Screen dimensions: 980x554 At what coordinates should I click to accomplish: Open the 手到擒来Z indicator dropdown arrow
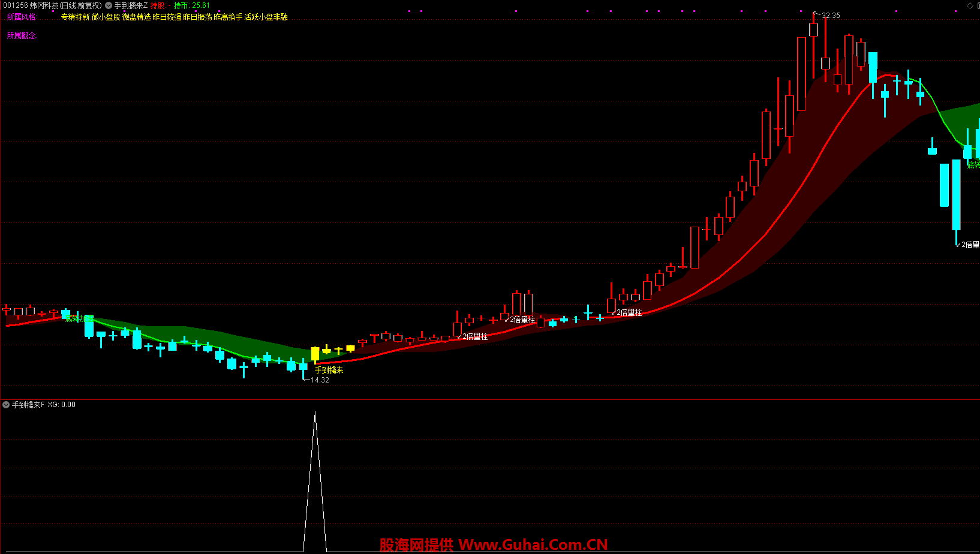pos(109,5)
